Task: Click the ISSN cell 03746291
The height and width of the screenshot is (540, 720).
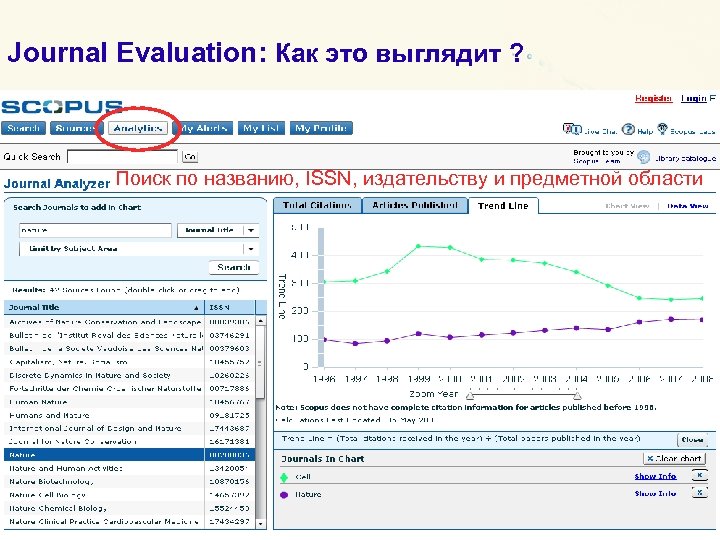Action: [229, 335]
